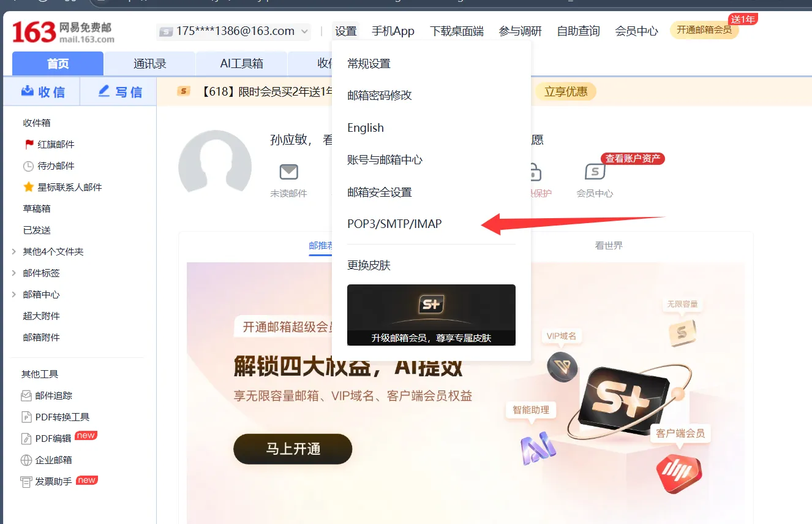This screenshot has height=524, width=812.
Task: Click the red flag mail icon
Action: tap(29, 145)
